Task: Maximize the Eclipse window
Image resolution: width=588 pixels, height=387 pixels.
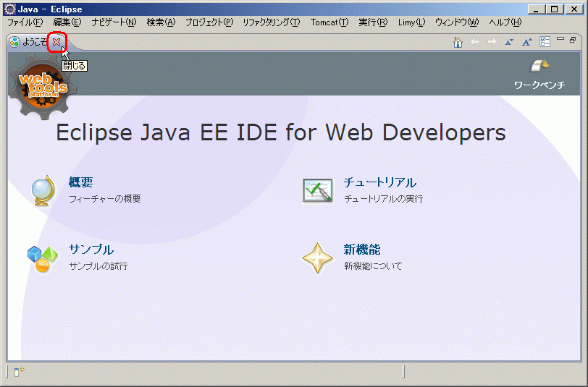Action: [x=554, y=9]
